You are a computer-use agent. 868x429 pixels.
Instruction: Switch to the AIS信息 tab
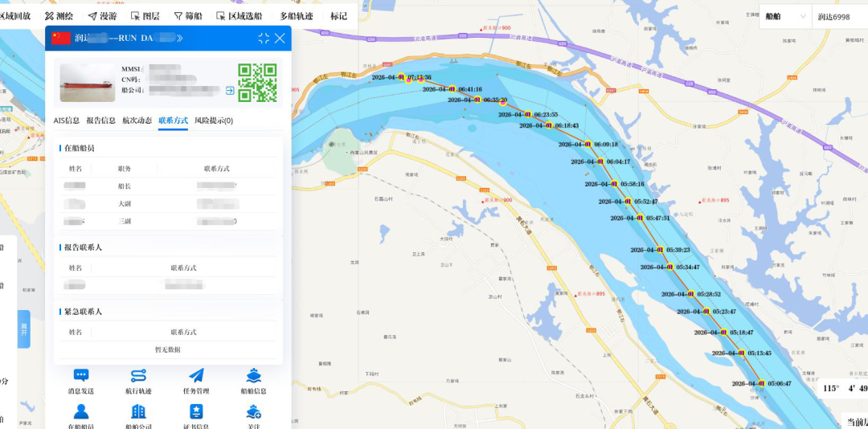coord(67,121)
